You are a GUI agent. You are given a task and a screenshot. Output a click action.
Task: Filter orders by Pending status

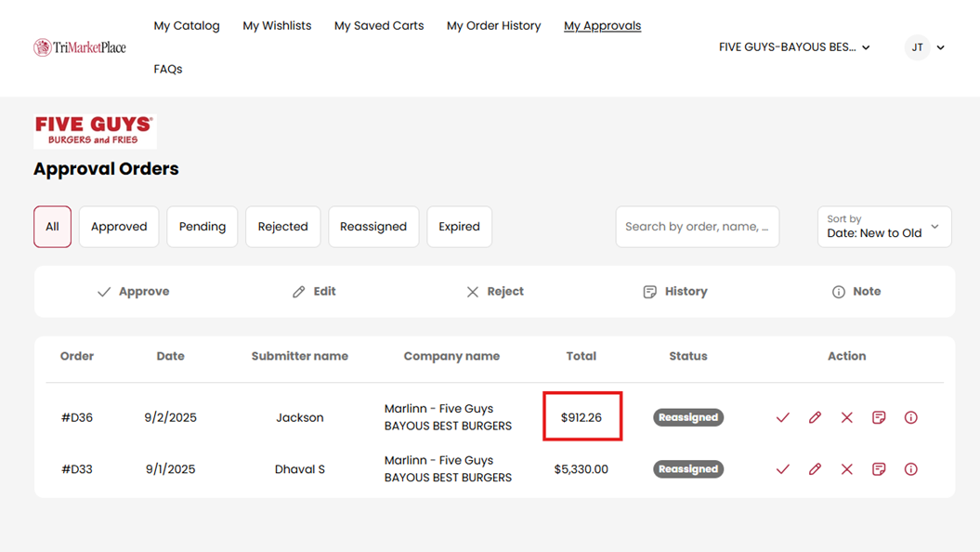[x=203, y=227]
